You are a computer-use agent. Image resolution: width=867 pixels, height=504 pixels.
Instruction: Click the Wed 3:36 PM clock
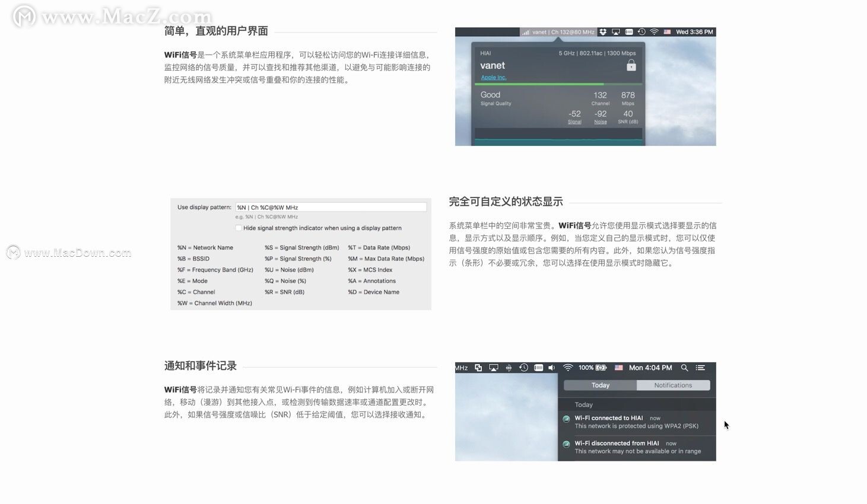pos(694,32)
